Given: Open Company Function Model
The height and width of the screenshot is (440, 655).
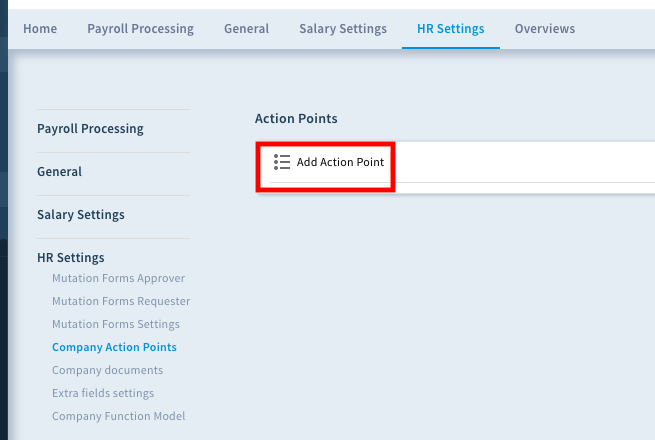Looking at the screenshot, I should [x=118, y=416].
